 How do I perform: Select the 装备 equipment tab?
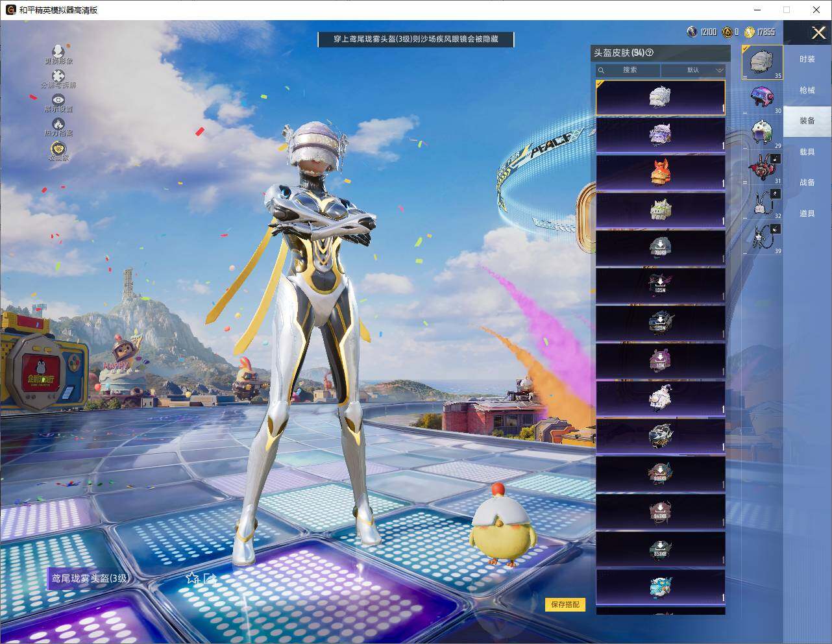807,121
